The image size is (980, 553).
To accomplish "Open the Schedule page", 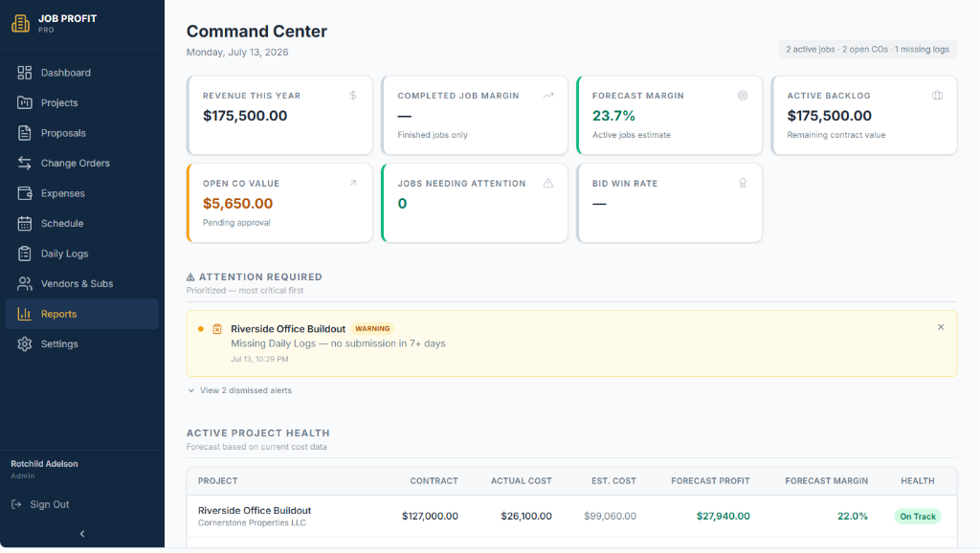I will click(82, 223).
